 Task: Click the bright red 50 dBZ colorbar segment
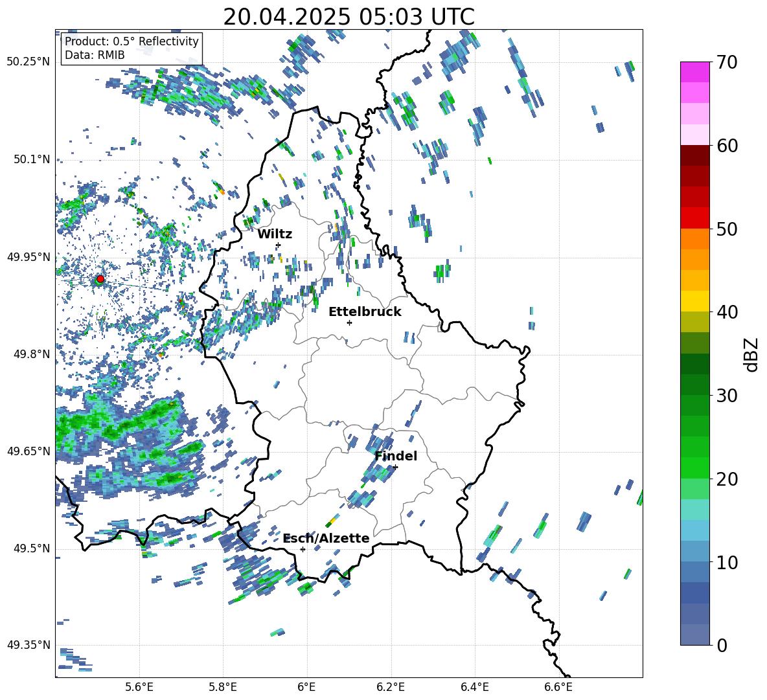[694, 218]
